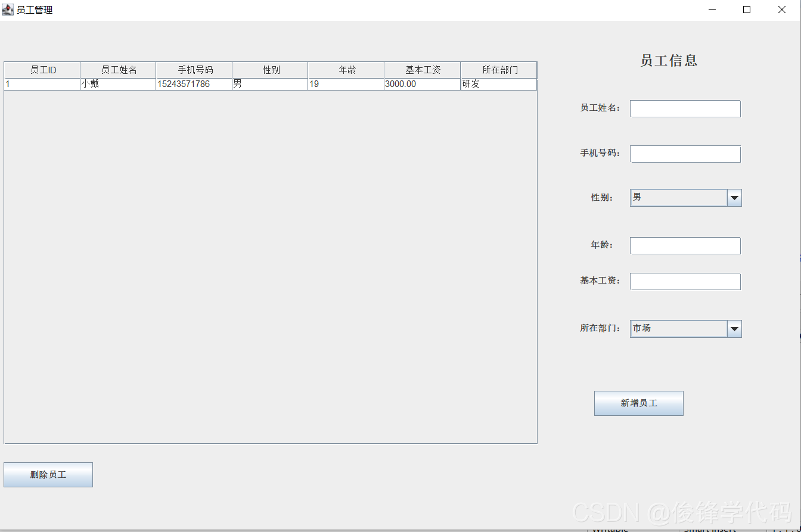Select the 3000.00 salary cell
Image resolution: width=801 pixels, height=532 pixels.
[x=423, y=84]
